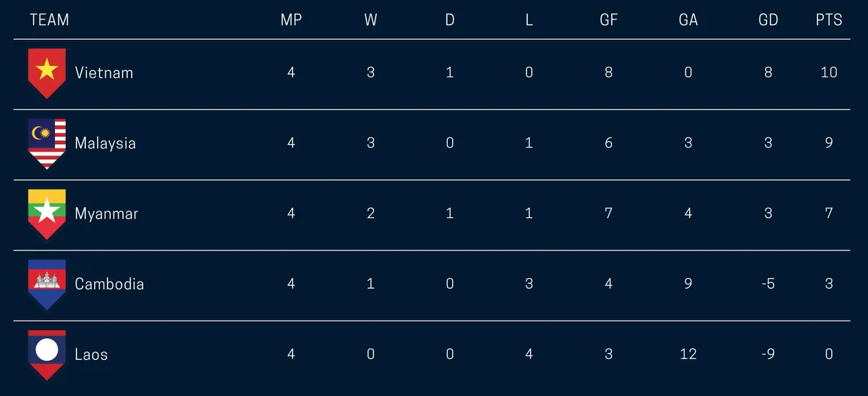
Task: Sort by the MP column header
Action: tap(291, 20)
